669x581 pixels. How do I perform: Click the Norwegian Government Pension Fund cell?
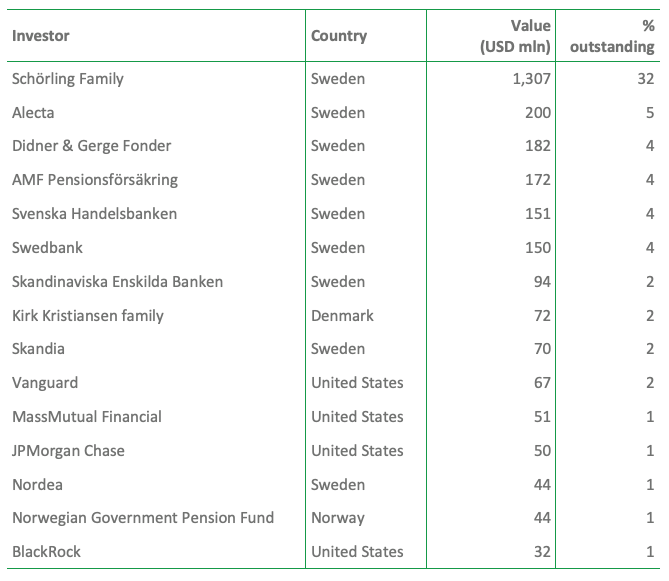(x=143, y=518)
